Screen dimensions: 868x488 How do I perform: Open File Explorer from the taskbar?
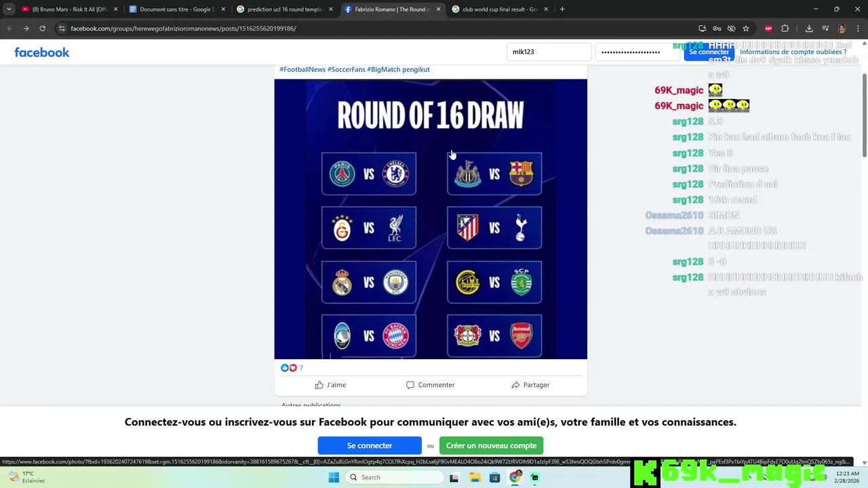point(475,477)
